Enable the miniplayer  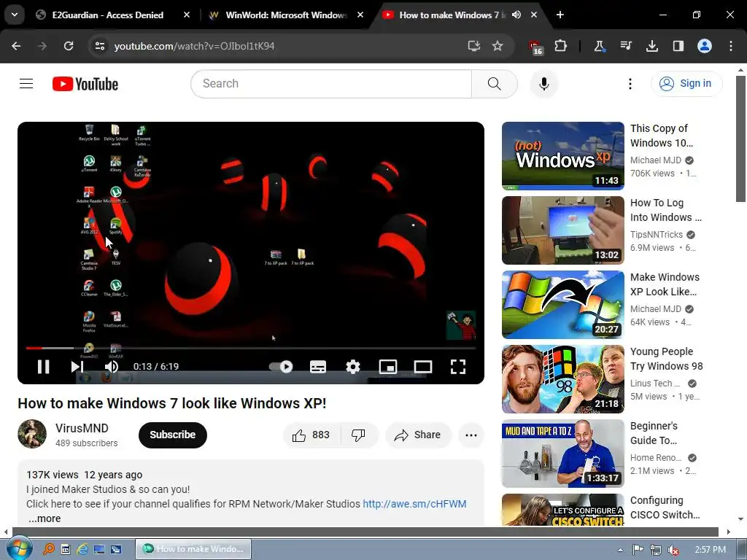[x=388, y=367]
